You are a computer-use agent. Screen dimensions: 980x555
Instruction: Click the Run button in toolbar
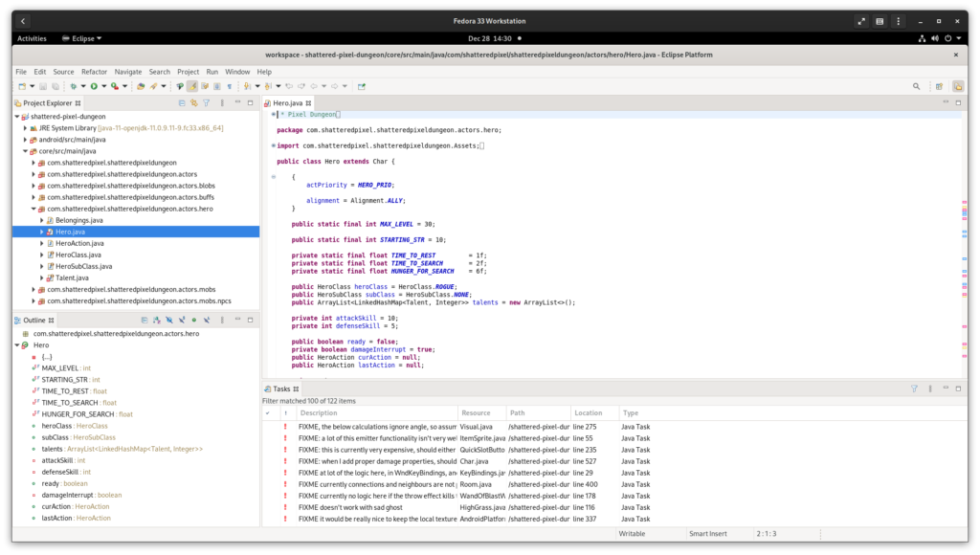coord(93,86)
